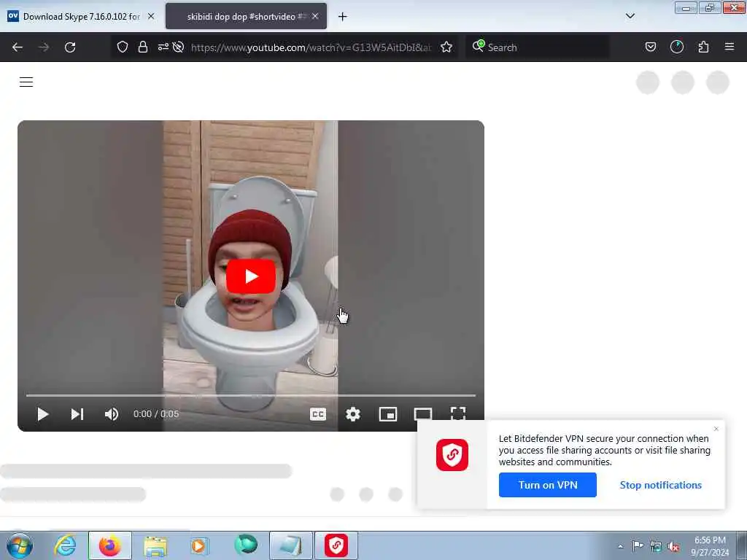Viewport: 747px width, 560px height.
Task: Expand the list all tabs dropdown
Action: pyautogui.click(x=630, y=16)
